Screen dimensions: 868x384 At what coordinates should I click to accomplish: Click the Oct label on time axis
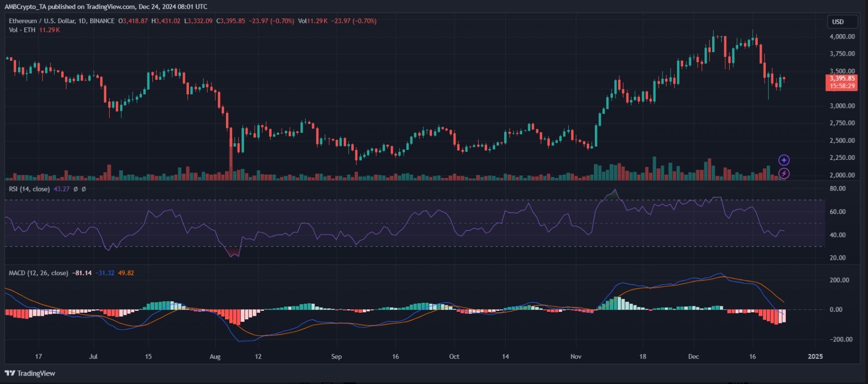click(x=454, y=356)
